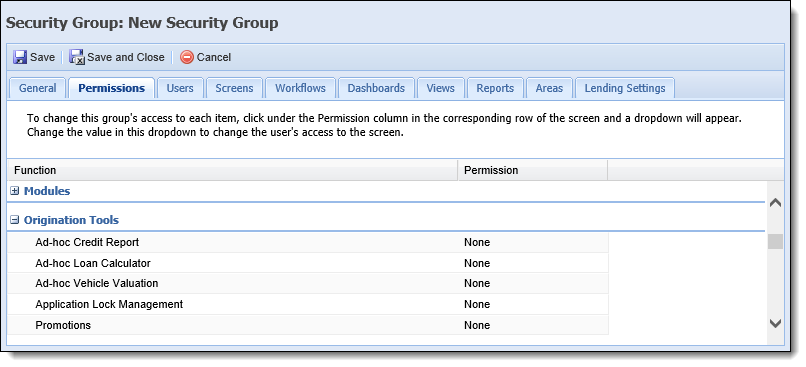Image resolution: width=806 pixels, height=367 pixels.
Task: Open the Users tab
Action: pos(180,88)
